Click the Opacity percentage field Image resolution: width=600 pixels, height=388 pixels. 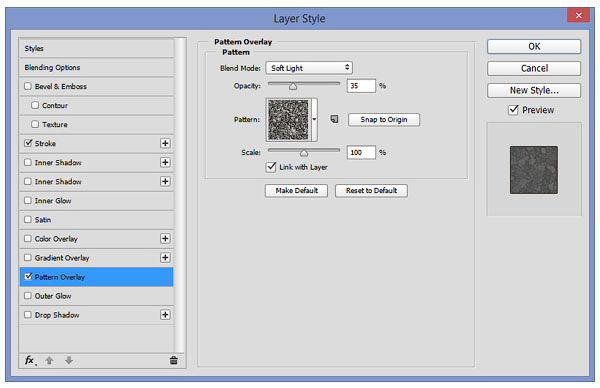point(361,86)
